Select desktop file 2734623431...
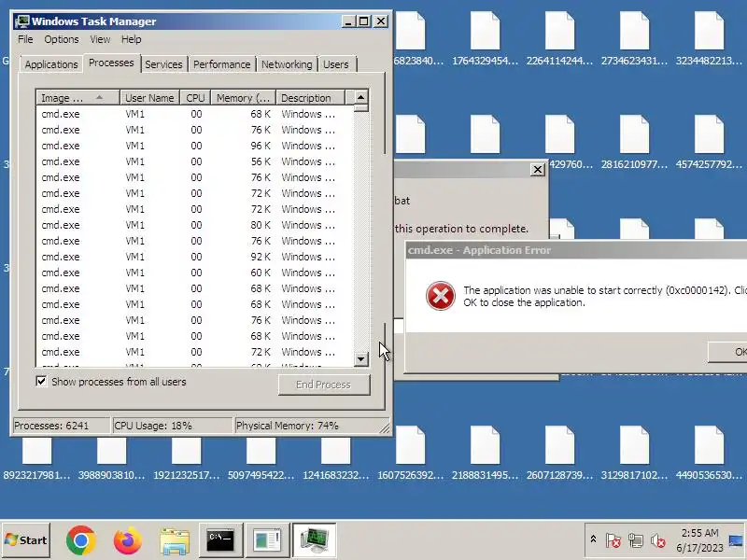The height and width of the screenshot is (560, 747). tap(634, 39)
